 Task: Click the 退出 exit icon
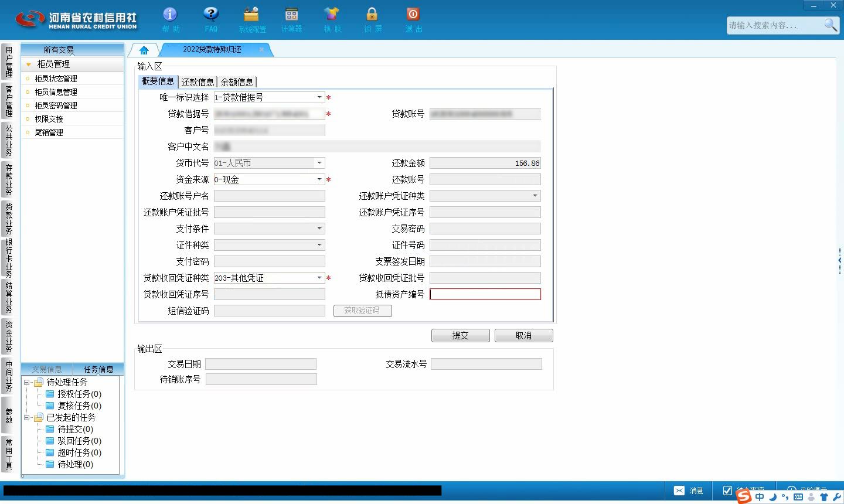click(x=413, y=14)
